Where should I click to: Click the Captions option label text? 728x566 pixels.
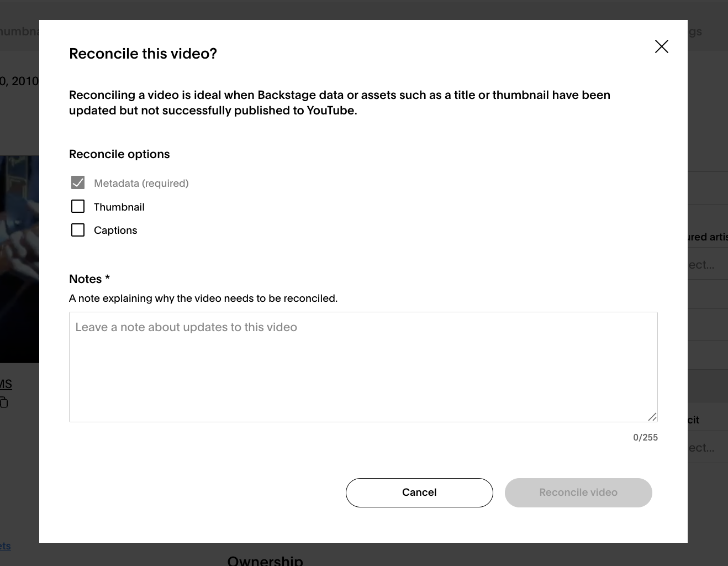coord(115,230)
